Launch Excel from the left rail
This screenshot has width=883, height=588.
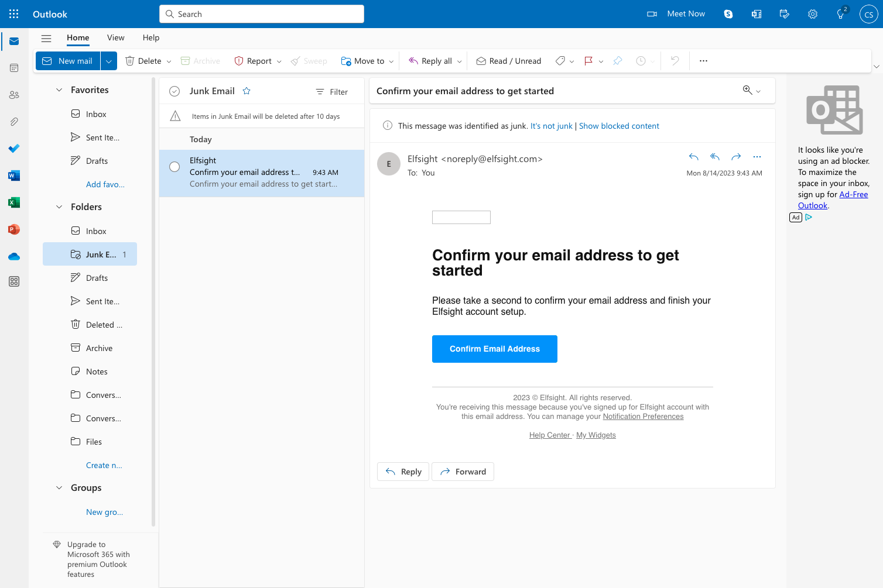pyautogui.click(x=14, y=202)
